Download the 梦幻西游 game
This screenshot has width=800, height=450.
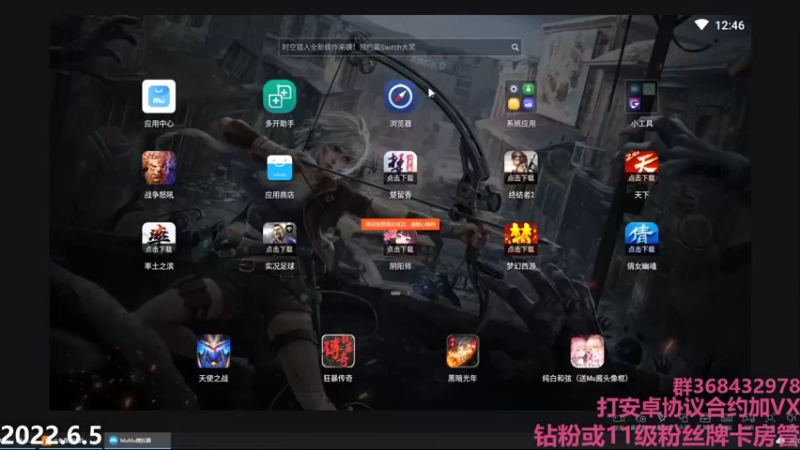(521, 239)
